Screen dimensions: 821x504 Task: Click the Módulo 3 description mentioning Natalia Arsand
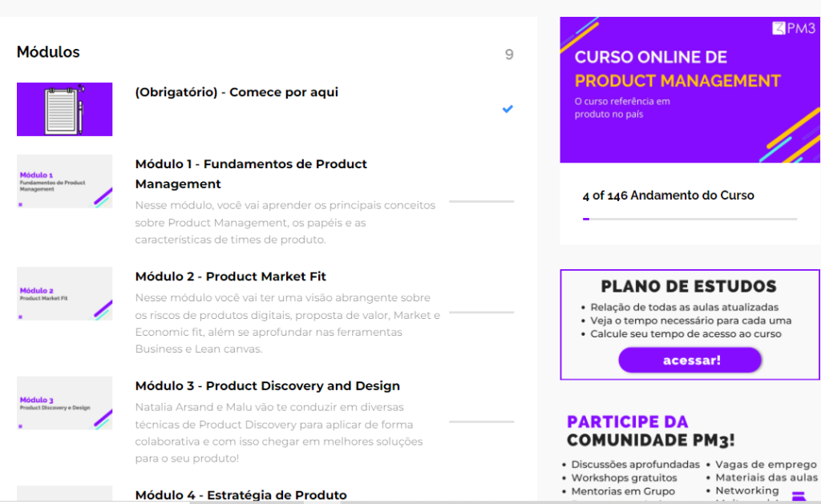(x=279, y=433)
